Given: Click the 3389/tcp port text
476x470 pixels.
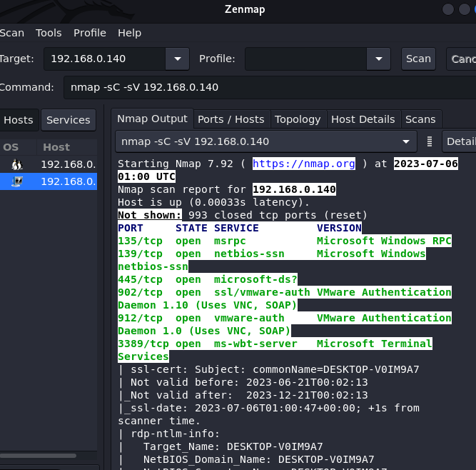Looking at the screenshot, I should (143, 344).
